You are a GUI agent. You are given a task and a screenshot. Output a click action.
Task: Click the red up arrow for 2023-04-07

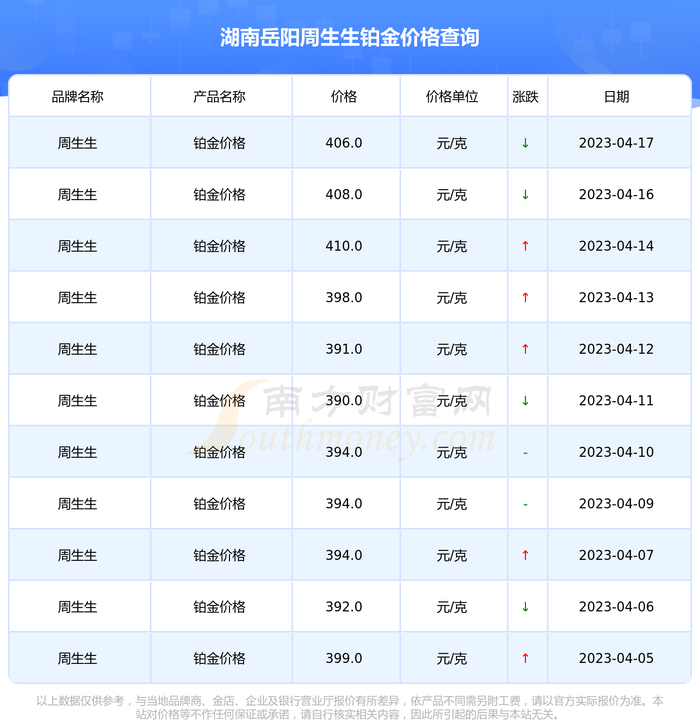[x=525, y=555]
